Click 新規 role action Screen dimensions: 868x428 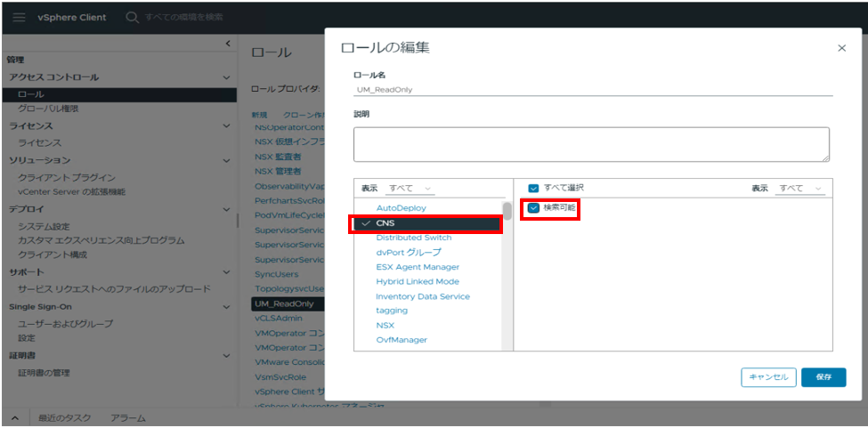point(260,115)
